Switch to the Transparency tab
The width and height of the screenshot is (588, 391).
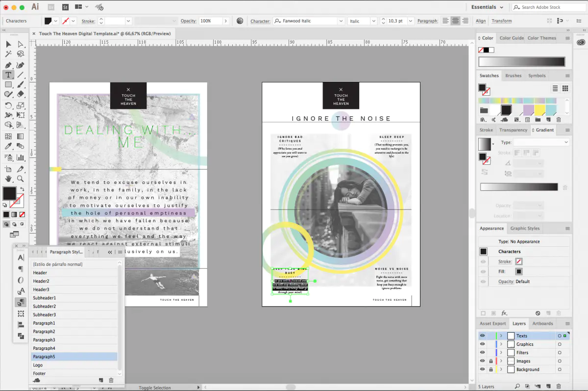(513, 130)
